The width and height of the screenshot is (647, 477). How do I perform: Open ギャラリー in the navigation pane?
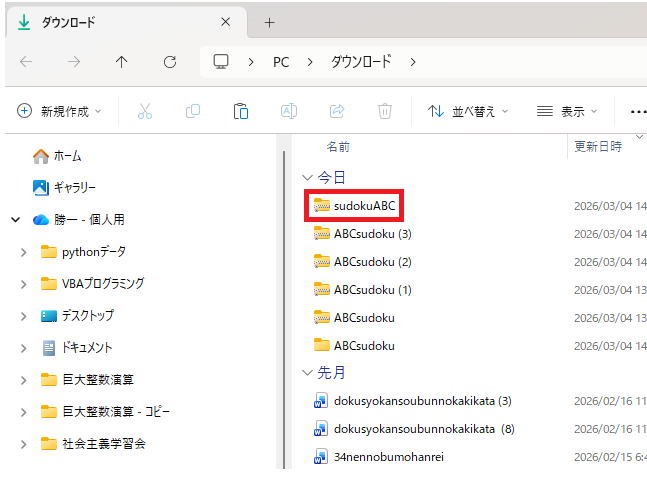(x=74, y=187)
